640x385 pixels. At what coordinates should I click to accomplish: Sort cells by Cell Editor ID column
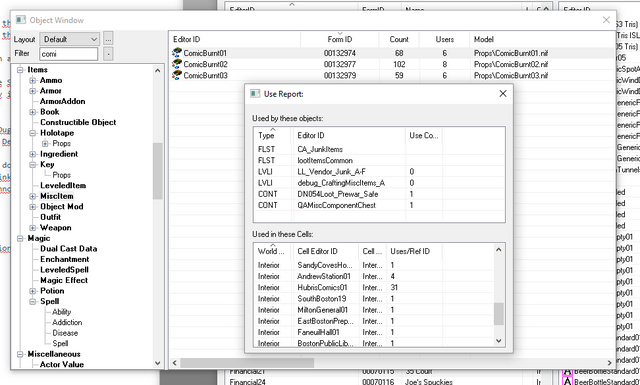click(x=326, y=251)
